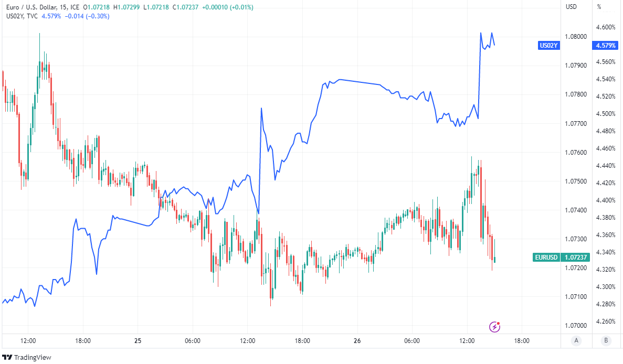The image size is (623, 364).
Task: Click the US02Y, TVC legend entry
Action: click(22, 16)
